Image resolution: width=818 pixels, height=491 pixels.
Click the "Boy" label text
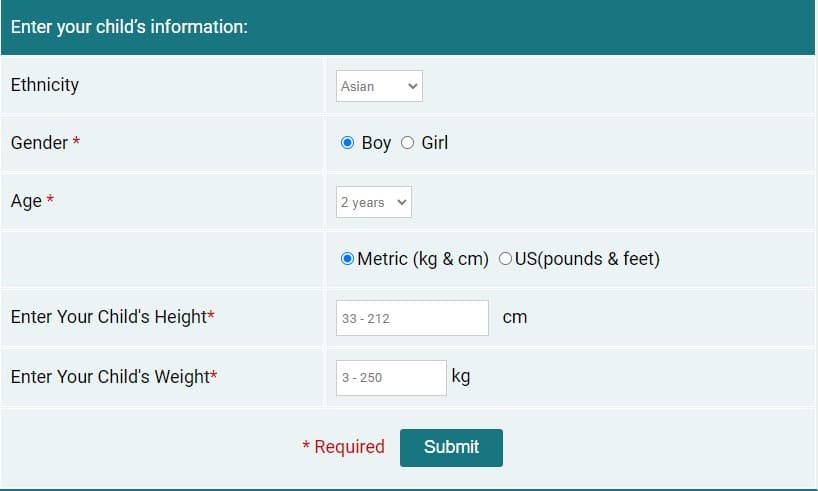tap(376, 143)
